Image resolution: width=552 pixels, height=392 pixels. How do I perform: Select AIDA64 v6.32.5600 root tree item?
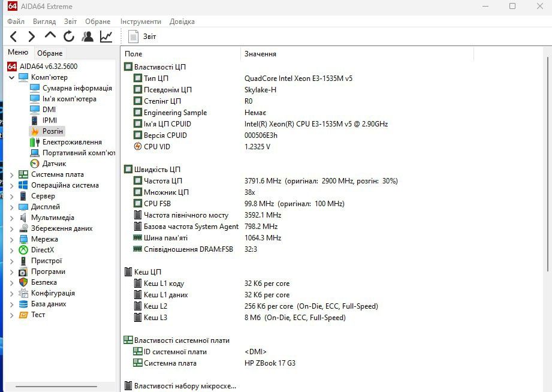[42, 66]
